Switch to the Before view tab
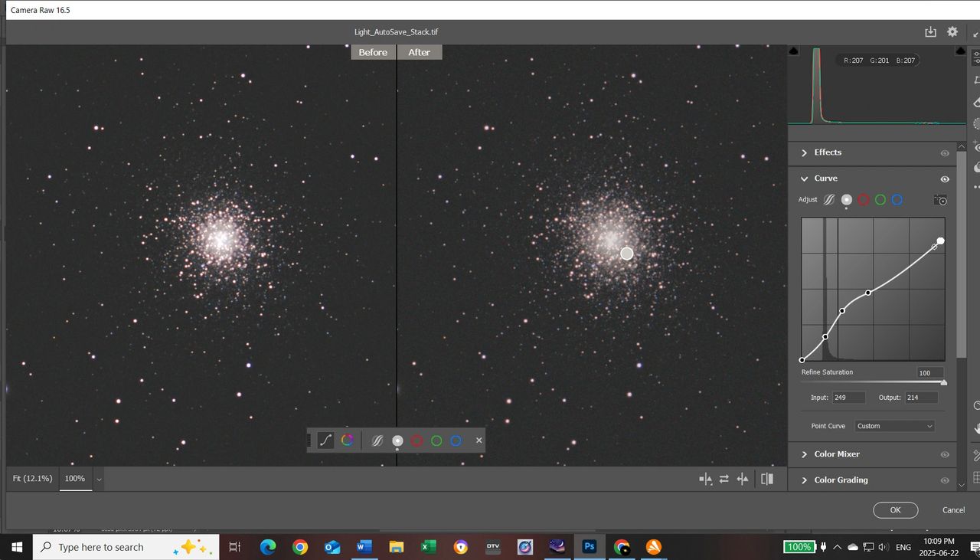The image size is (980, 560). tap(373, 52)
